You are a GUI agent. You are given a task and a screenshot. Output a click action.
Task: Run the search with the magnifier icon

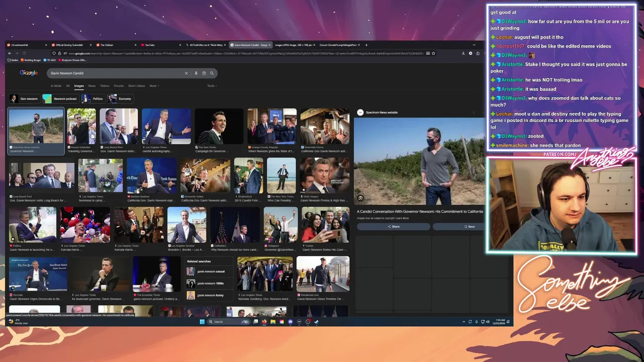point(212,73)
